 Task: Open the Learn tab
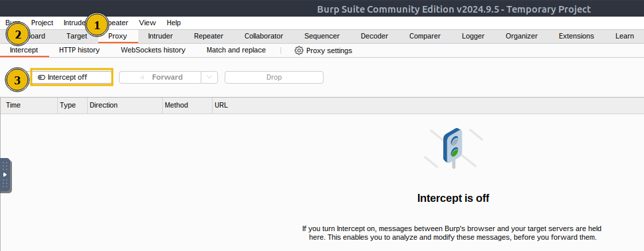624,36
